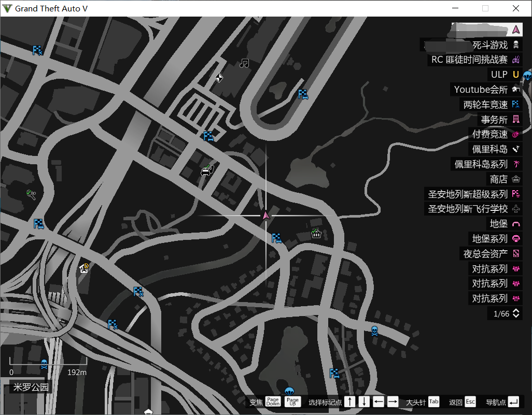Click the blue skull blip above the distance scale
Image resolution: width=532 pixels, height=415 pixels.
pyautogui.click(x=44, y=364)
